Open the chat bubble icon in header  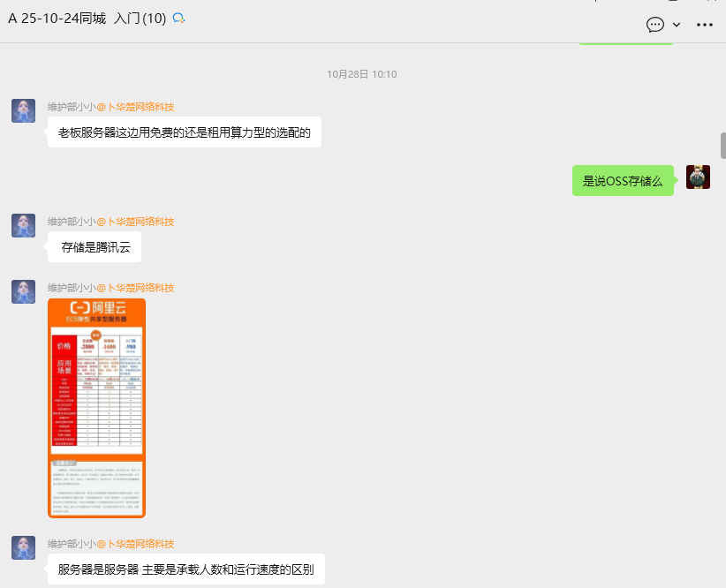coord(654,25)
